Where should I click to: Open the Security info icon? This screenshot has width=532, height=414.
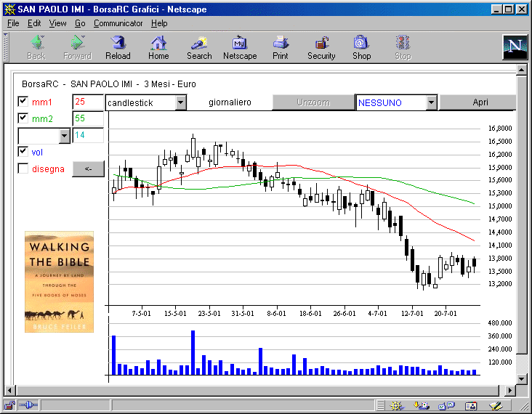click(x=321, y=47)
